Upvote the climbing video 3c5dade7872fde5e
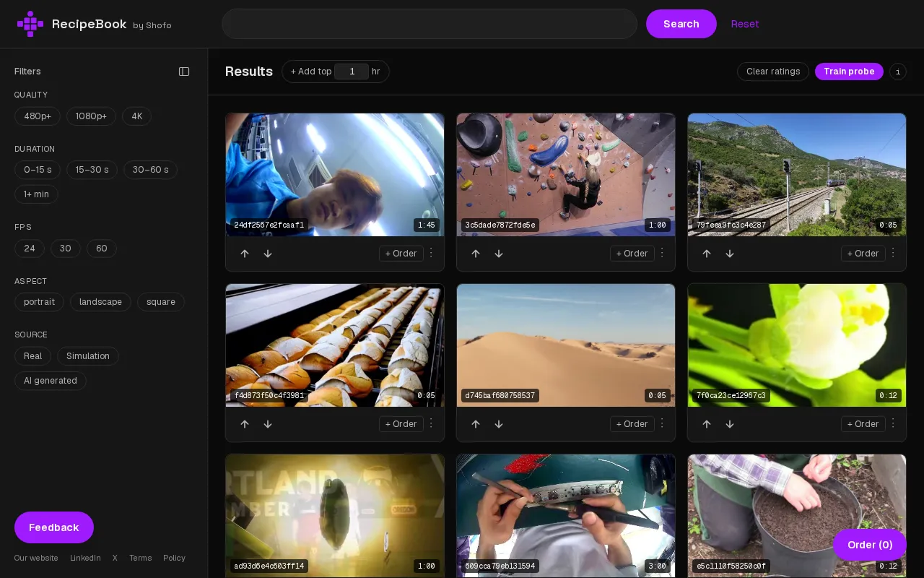Viewport: 924px width, 578px height. click(476, 254)
